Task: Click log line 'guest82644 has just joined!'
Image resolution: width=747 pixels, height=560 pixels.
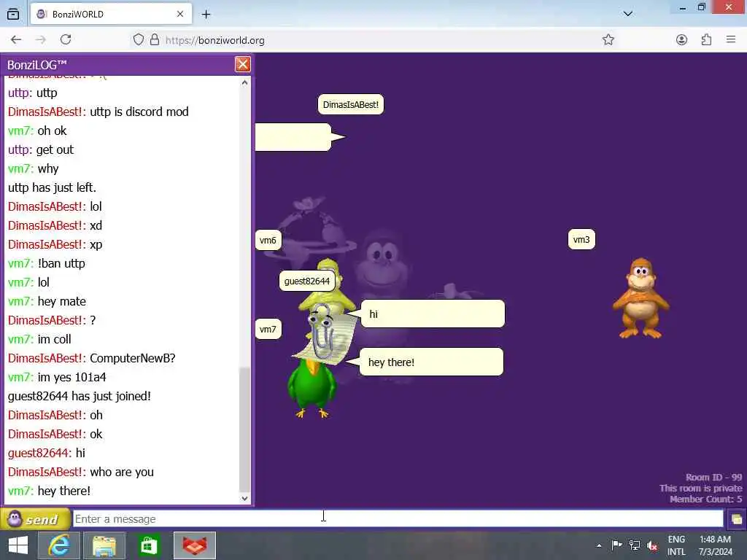Action: [x=79, y=396]
